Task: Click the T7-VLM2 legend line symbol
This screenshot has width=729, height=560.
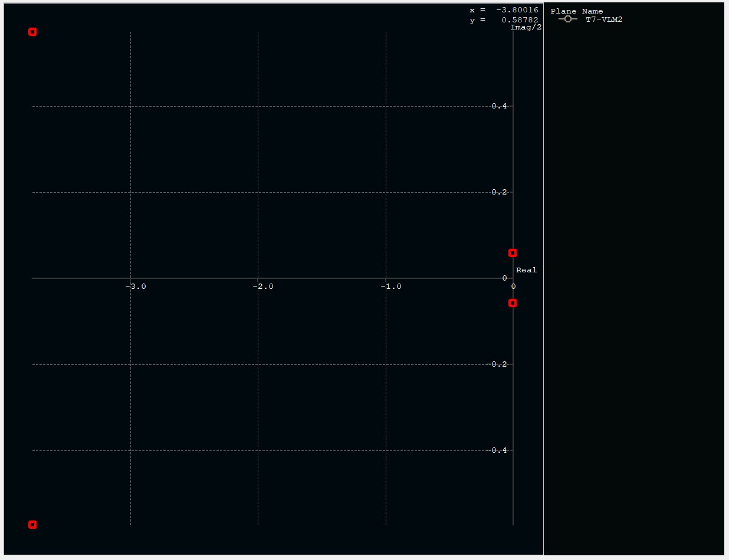Action: point(567,19)
